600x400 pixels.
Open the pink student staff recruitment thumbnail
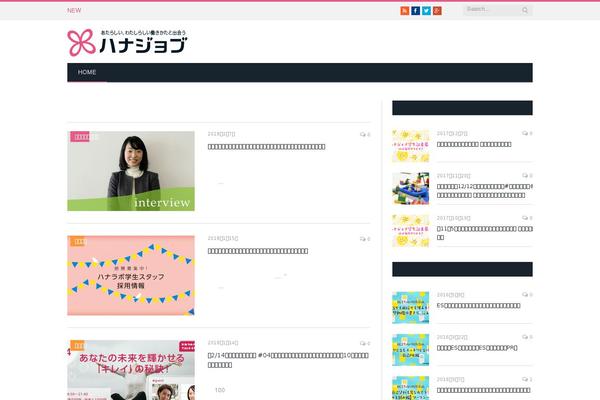click(x=131, y=276)
